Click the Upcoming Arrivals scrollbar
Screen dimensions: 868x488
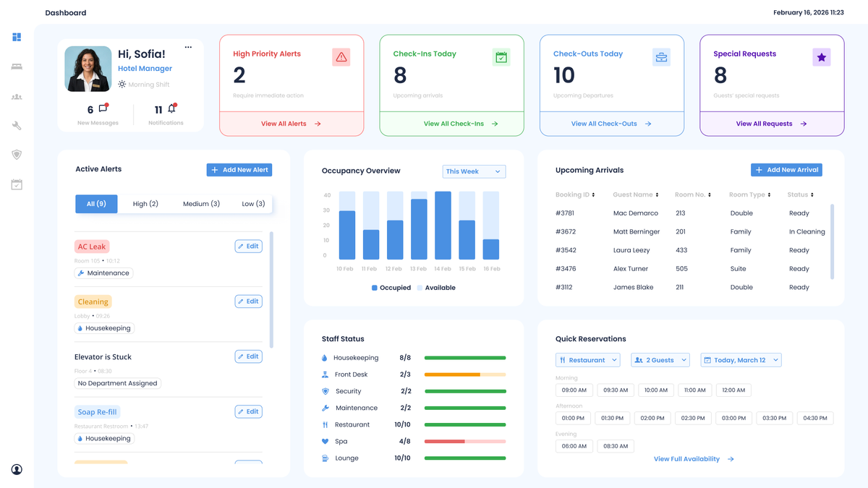832,241
